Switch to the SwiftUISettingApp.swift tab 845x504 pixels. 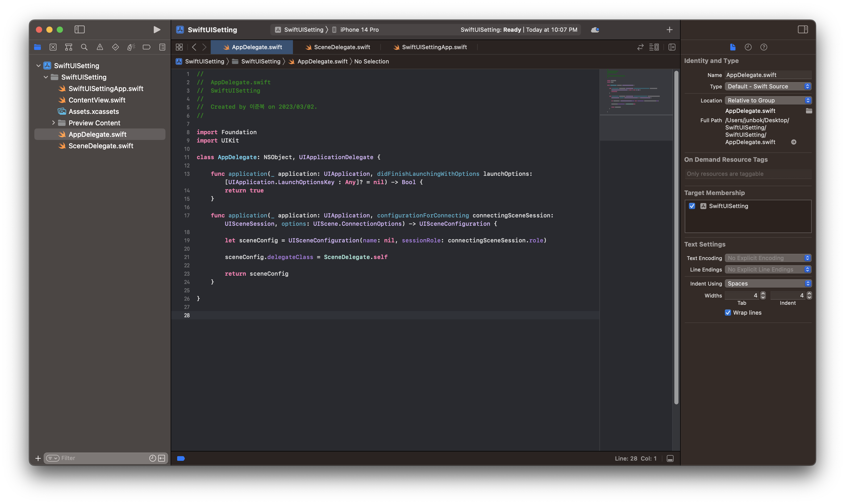click(x=434, y=47)
